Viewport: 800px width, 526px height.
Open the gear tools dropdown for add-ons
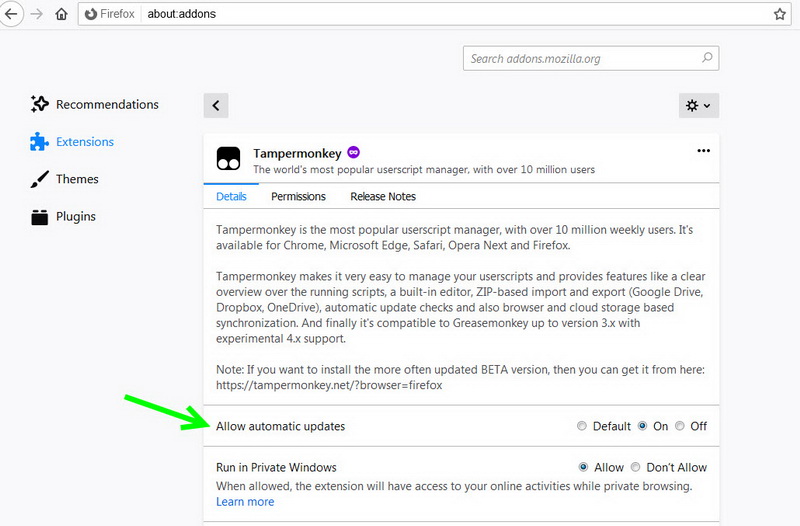click(698, 106)
